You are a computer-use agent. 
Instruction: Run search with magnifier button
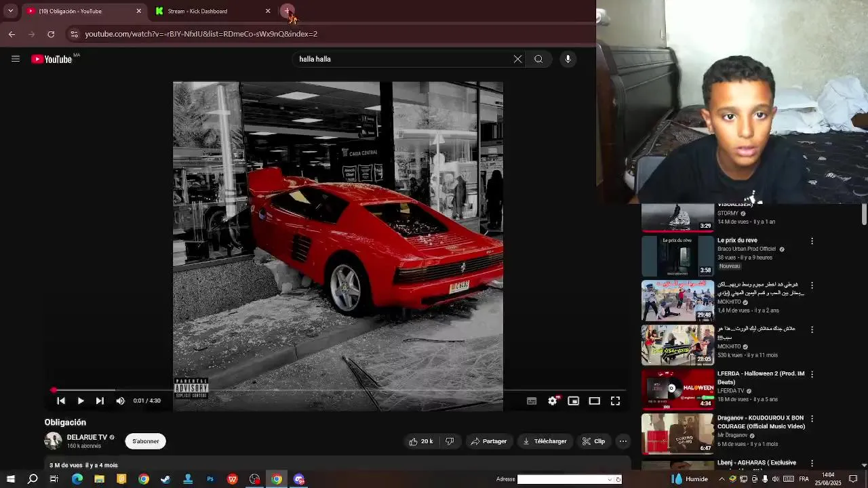point(538,59)
